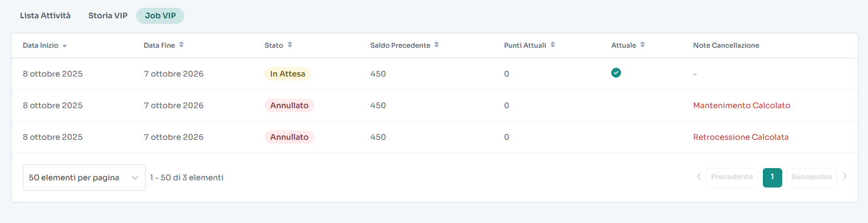
Task: Open the Storia VIP tab
Action: 108,16
